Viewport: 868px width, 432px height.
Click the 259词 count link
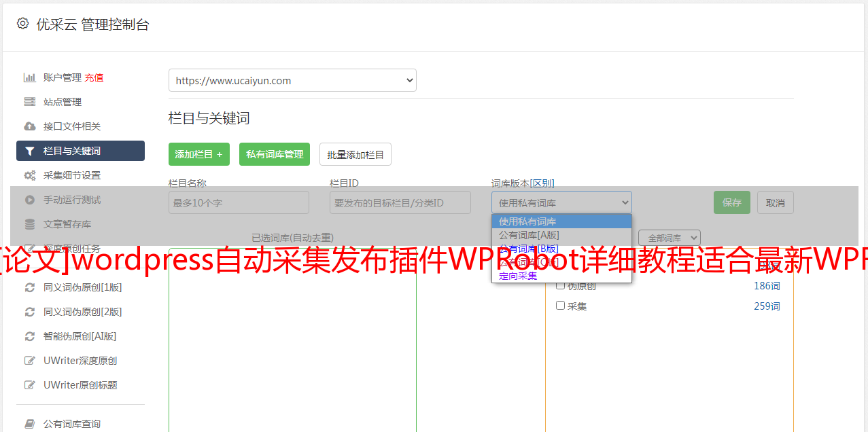pos(767,306)
